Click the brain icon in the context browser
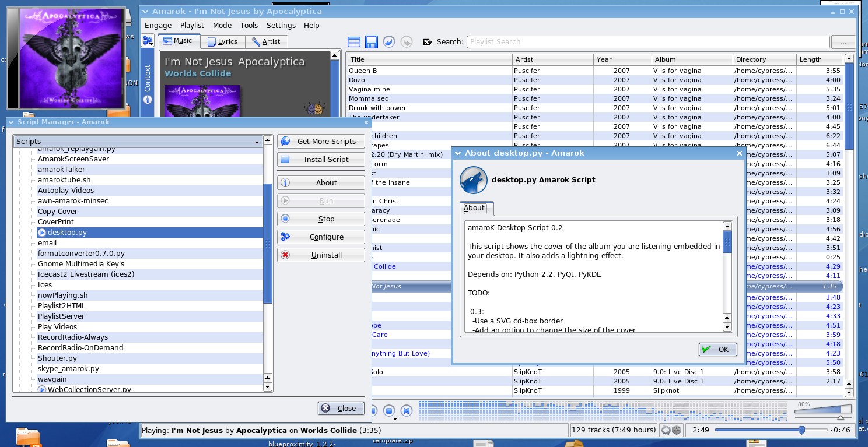868x447 pixels. click(316, 109)
